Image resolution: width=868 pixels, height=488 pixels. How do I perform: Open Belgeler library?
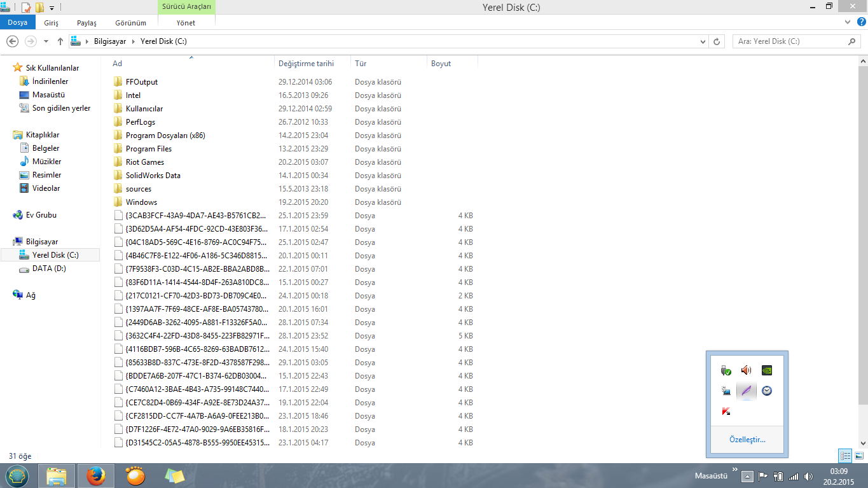[46, 148]
